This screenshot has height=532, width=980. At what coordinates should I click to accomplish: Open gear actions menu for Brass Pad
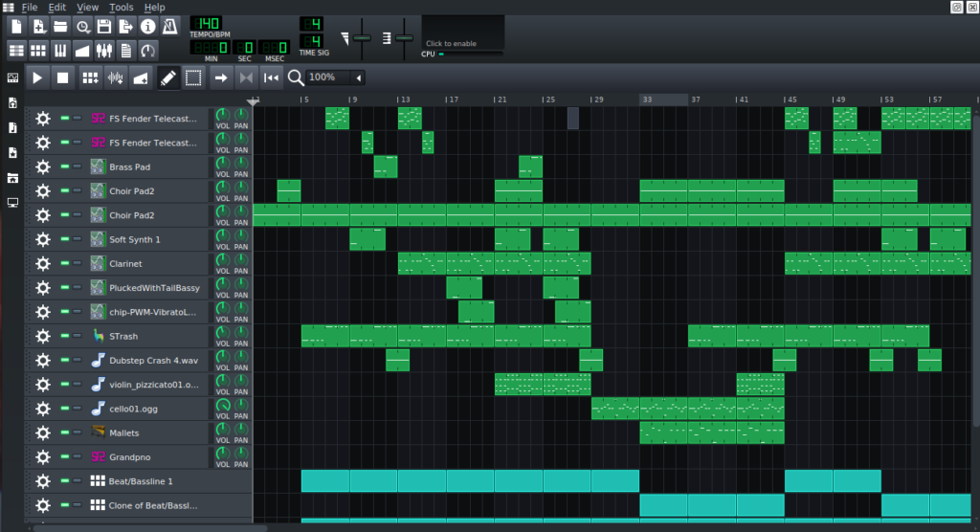click(42, 166)
